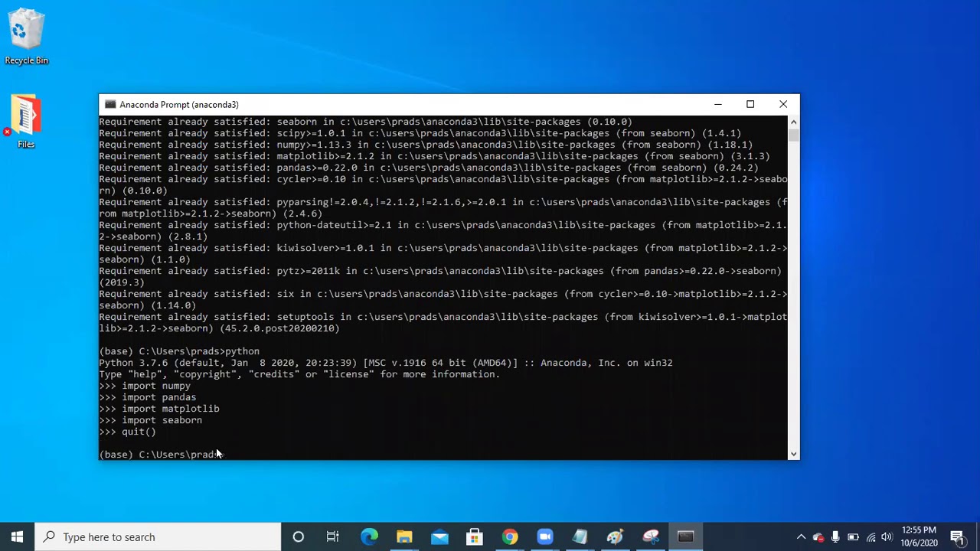Open the Recycle Bin desktop icon
Viewport: 980px width, 551px height.
pyautogui.click(x=26, y=36)
